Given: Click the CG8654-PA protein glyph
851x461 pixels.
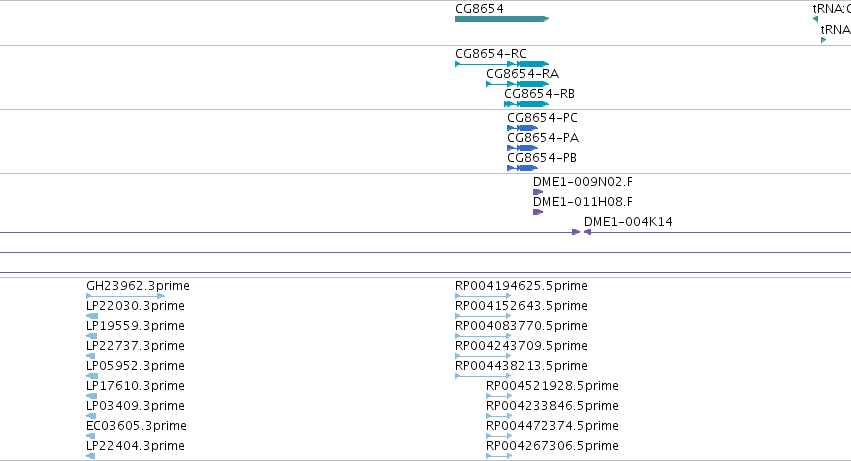Looking at the screenshot, I should [x=522, y=148].
